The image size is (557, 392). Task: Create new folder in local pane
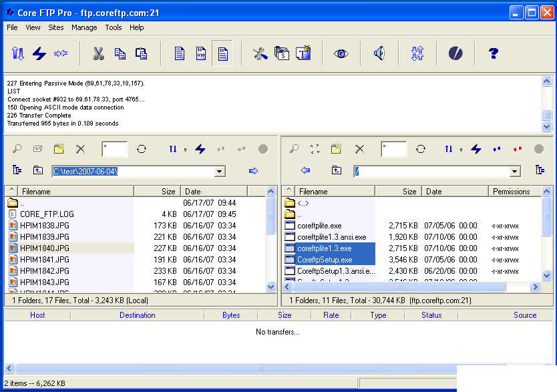(59, 149)
